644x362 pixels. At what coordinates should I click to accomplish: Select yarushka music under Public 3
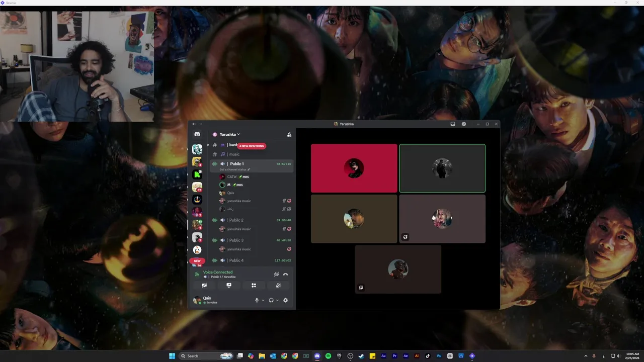[256, 249]
